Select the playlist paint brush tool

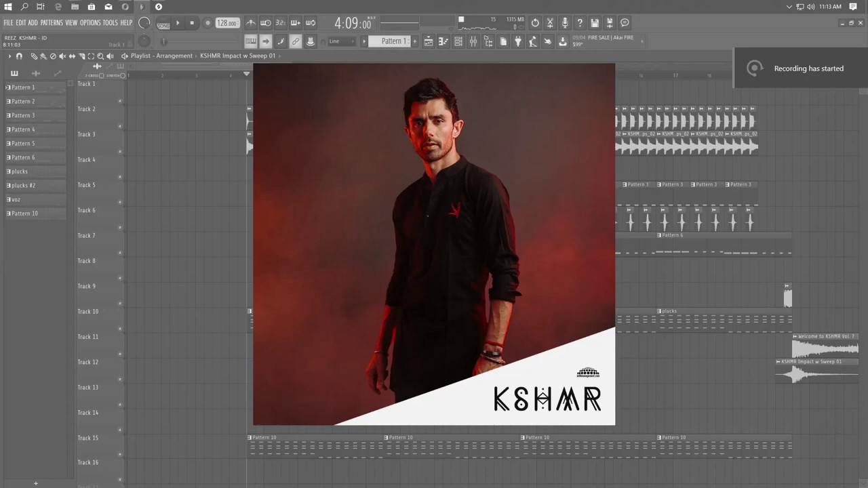click(43, 56)
